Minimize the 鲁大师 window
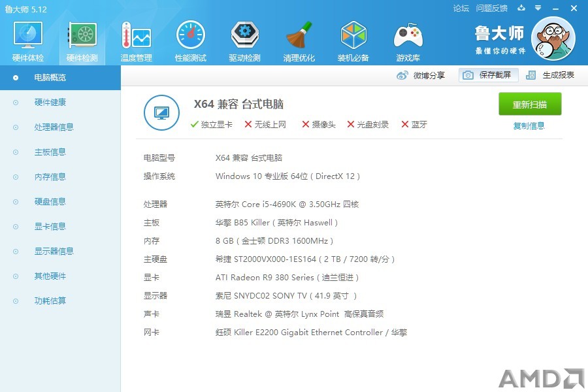Viewport: 588px width, 392px height. click(x=555, y=8)
